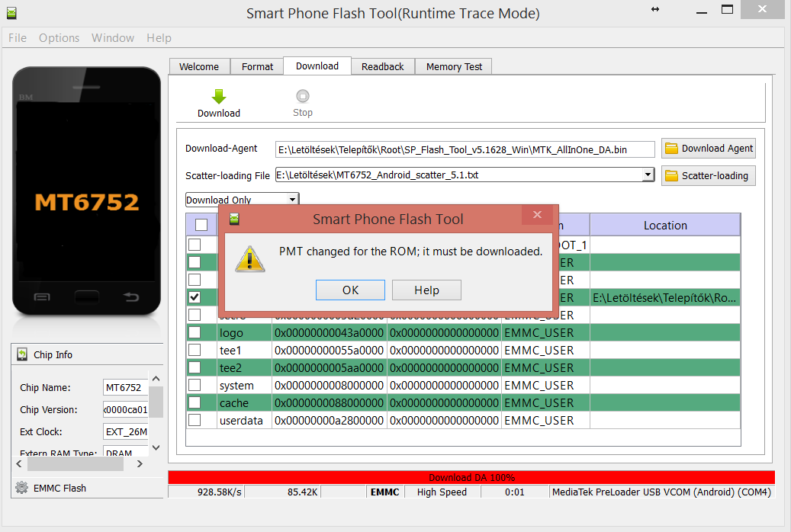Click the Chip Info horizontal scrollbar thumb
This screenshot has height=532, width=791.
(x=76, y=464)
